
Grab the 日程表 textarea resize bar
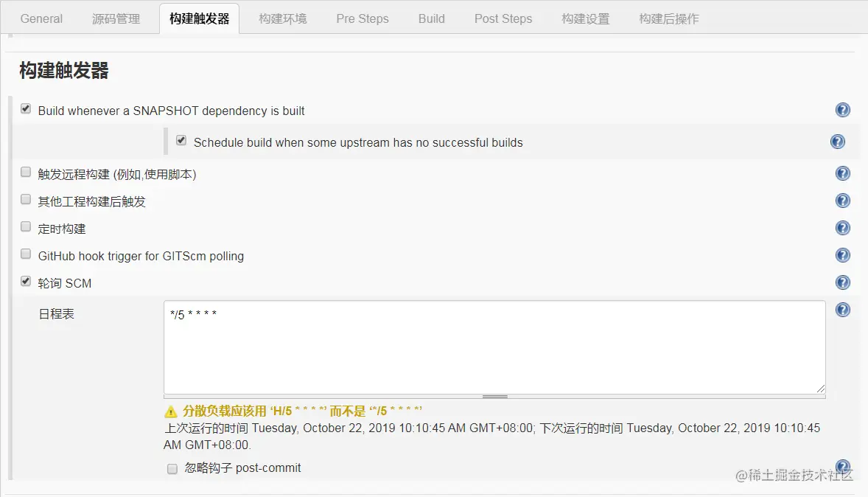tap(495, 397)
